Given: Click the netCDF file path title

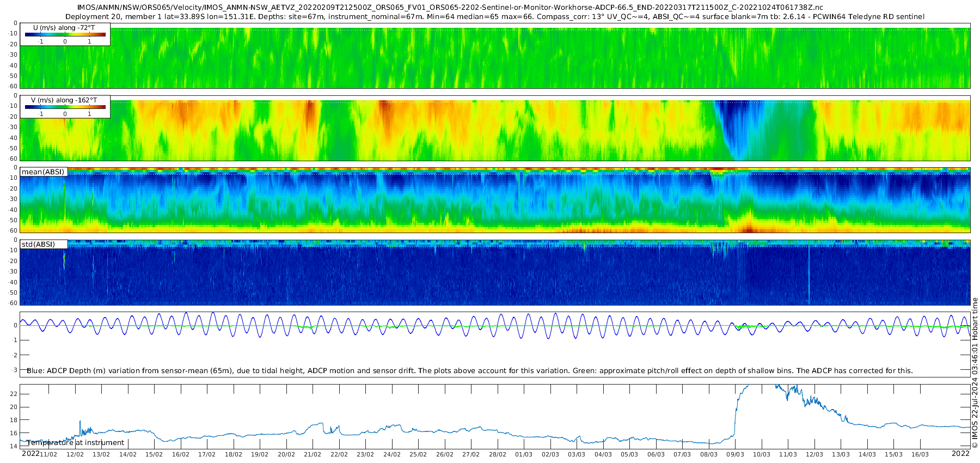Looking at the screenshot, I should click(x=450, y=8).
